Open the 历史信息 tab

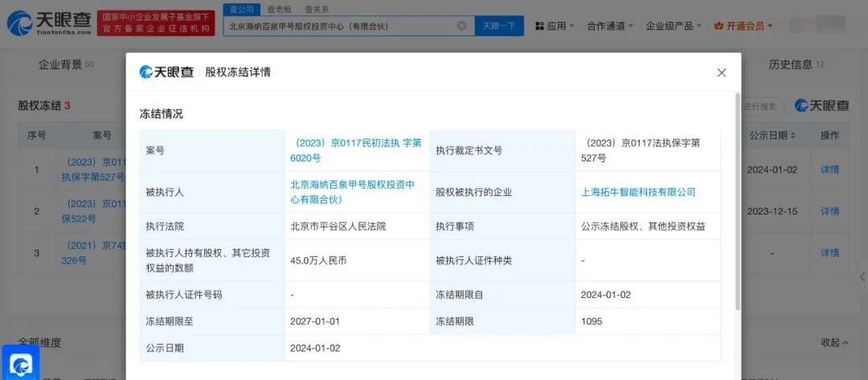[796, 65]
